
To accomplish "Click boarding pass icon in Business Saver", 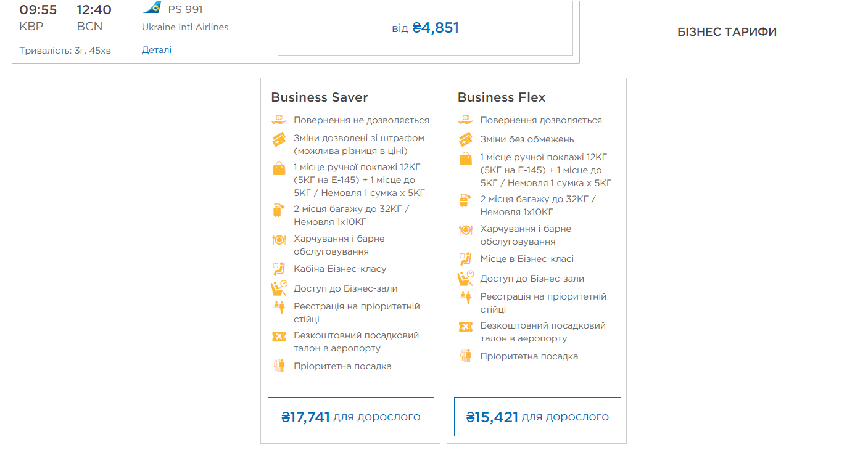I will coord(279,337).
